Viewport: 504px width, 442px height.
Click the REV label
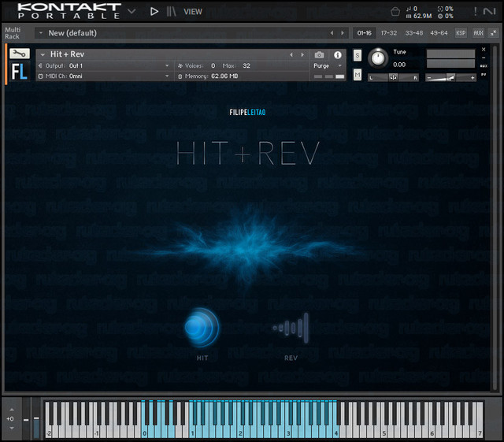coord(291,358)
